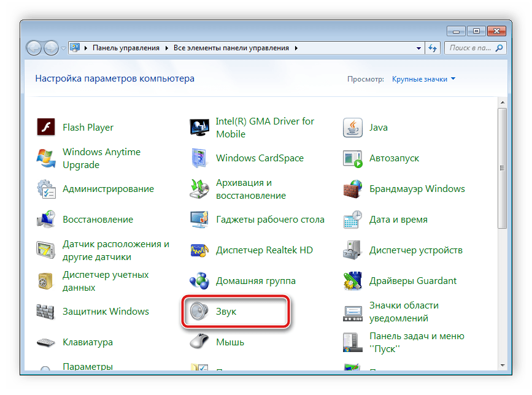Viewport: 532px width, 395px height.
Task: Click the refresh button beside address bar
Action: coord(433,48)
